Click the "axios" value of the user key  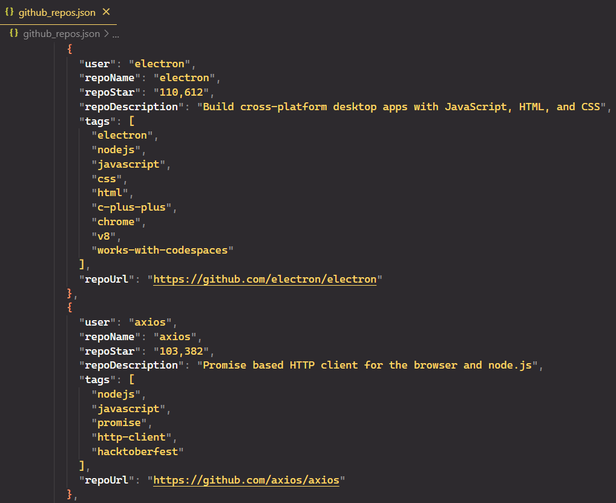[150, 323]
